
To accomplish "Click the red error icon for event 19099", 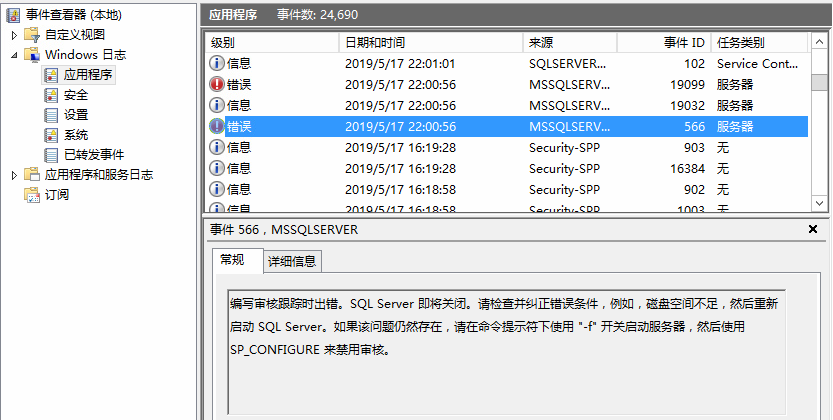I will click(x=217, y=84).
